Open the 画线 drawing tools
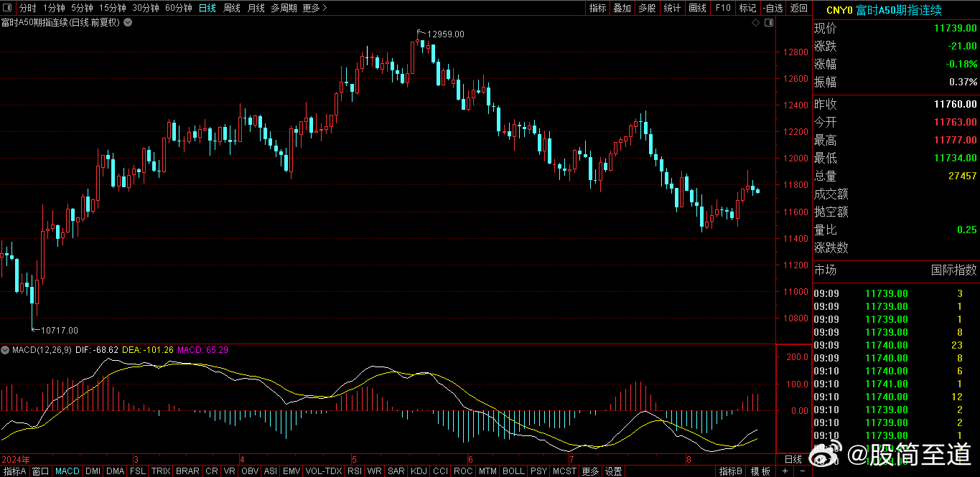Image resolution: width=980 pixels, height=477 pixels. click(697, 8)
